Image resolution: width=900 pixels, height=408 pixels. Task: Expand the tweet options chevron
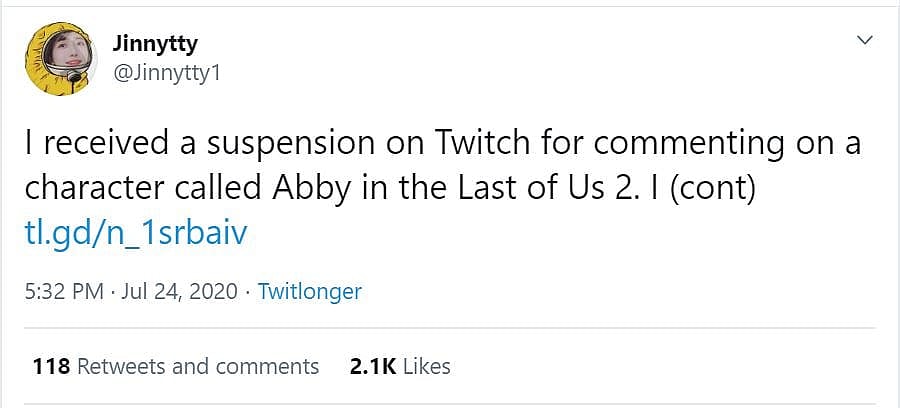[x=865, y=40]
